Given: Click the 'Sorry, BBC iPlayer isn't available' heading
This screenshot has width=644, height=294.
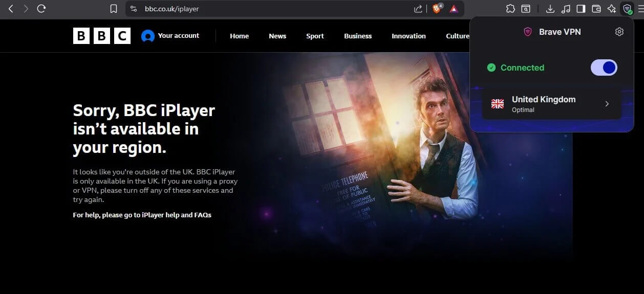Looking at the screenshot, I should pos(144,129).
